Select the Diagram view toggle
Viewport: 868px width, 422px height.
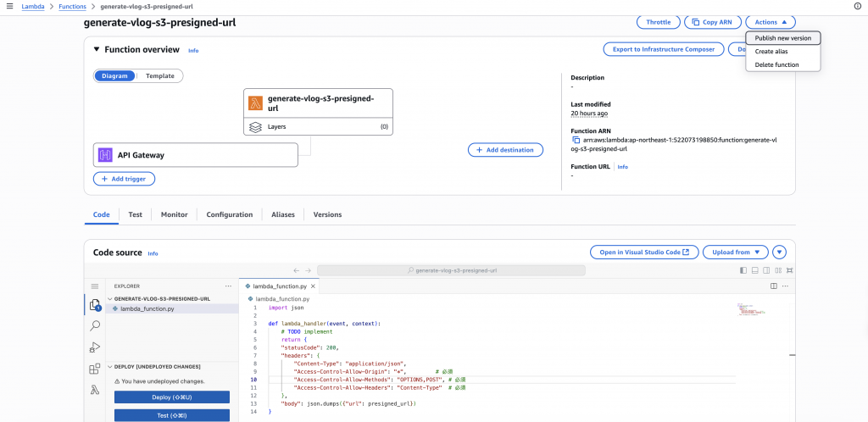coord(114,75)
